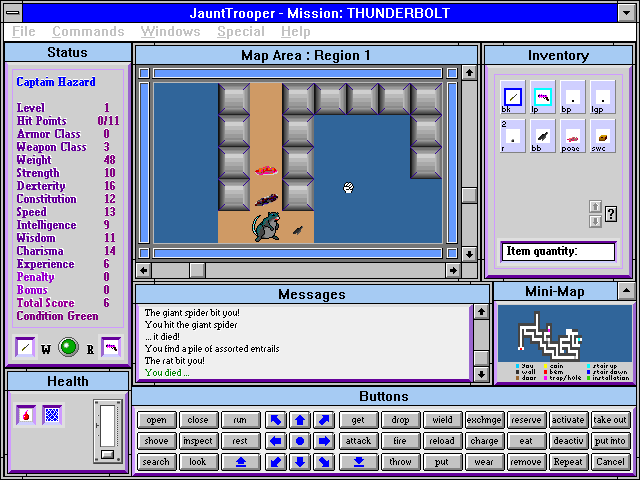Image resolution: width=640 pixels, height=480 pixels.
Task: Click the 'throw' command button
Action: [400, 462]
